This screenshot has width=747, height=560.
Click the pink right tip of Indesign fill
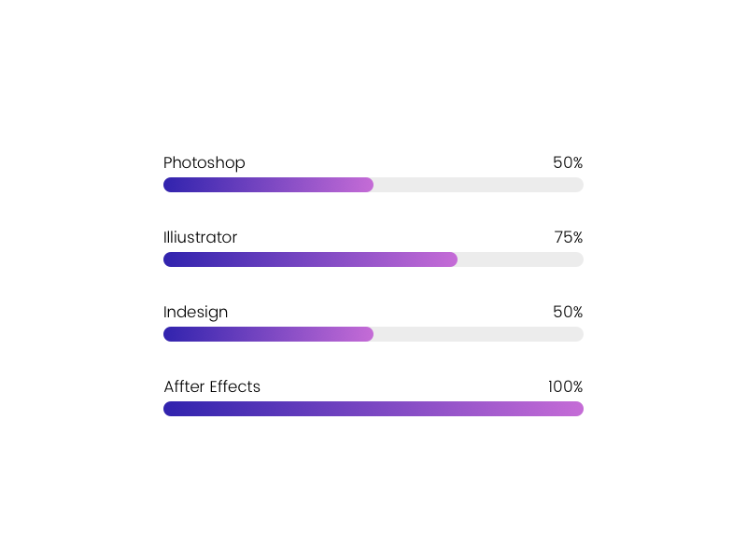pos(367,334)
